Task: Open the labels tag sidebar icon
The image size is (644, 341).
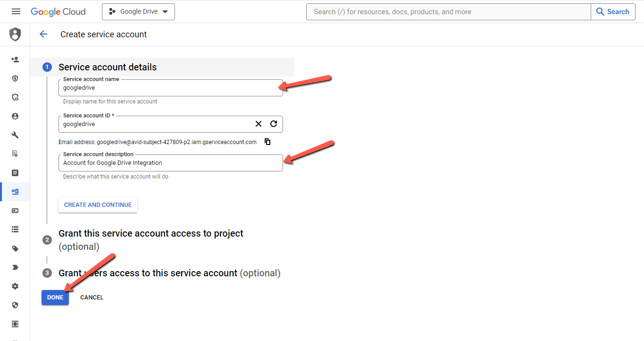Action: point(15,248)
